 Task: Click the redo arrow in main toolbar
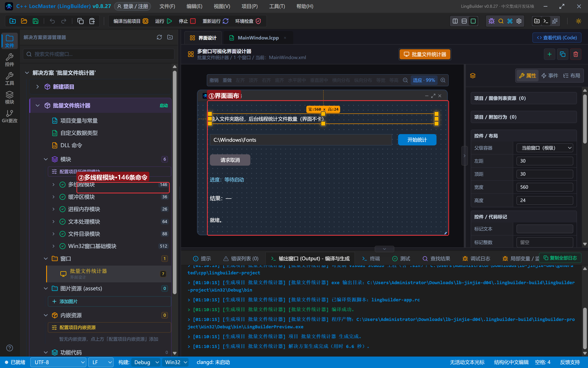pyautogui.click(x=64, y=21)
